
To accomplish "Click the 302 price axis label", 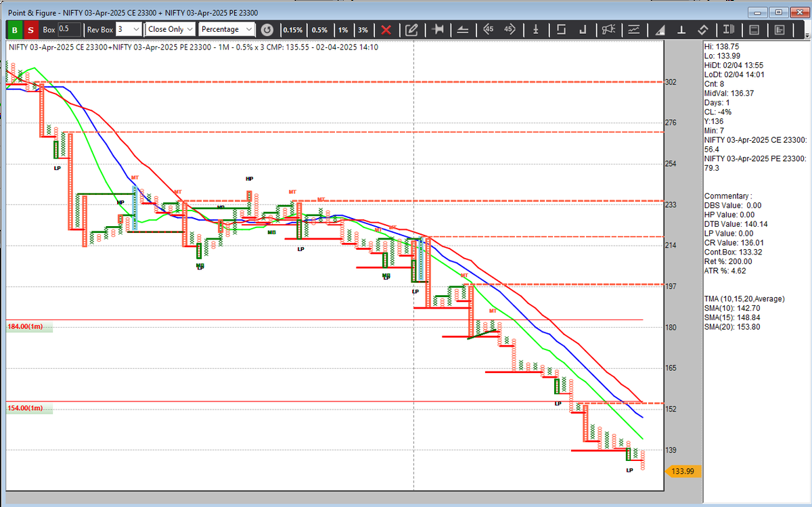I will [671, 82].
